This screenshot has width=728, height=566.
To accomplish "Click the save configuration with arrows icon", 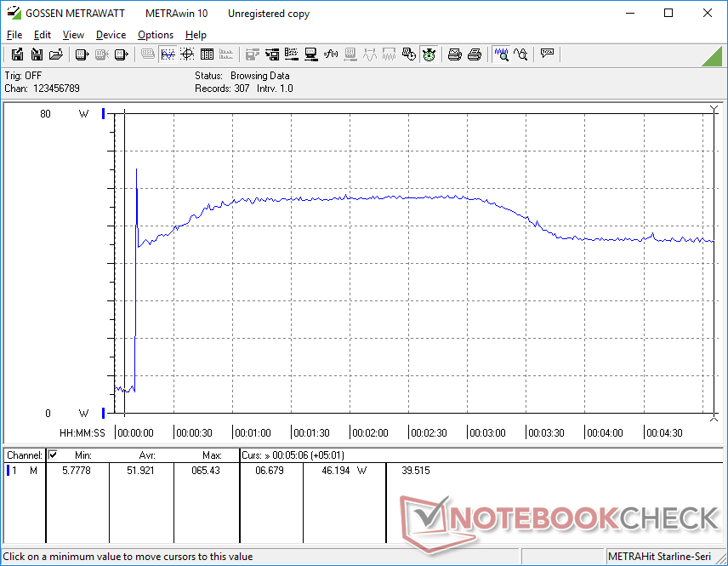I will click(x=272, y=54).
